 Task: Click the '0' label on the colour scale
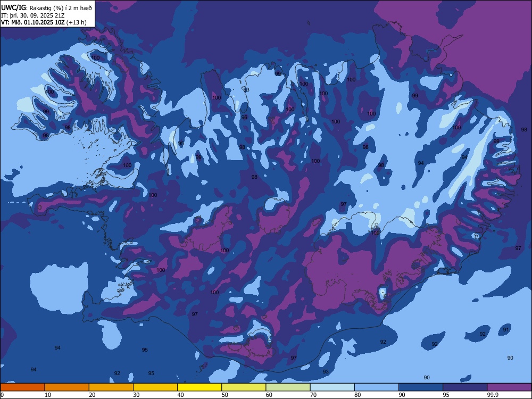[x=2, y=395]
